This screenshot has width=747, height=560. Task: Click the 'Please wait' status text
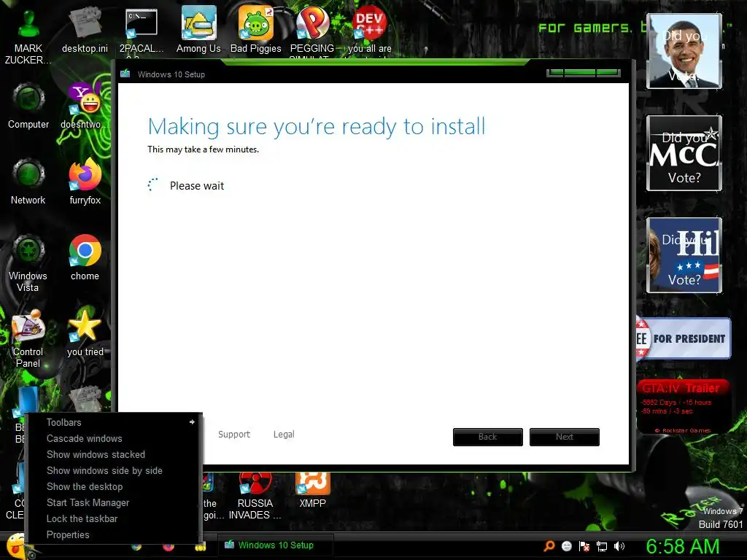click(x=197, y=186)
